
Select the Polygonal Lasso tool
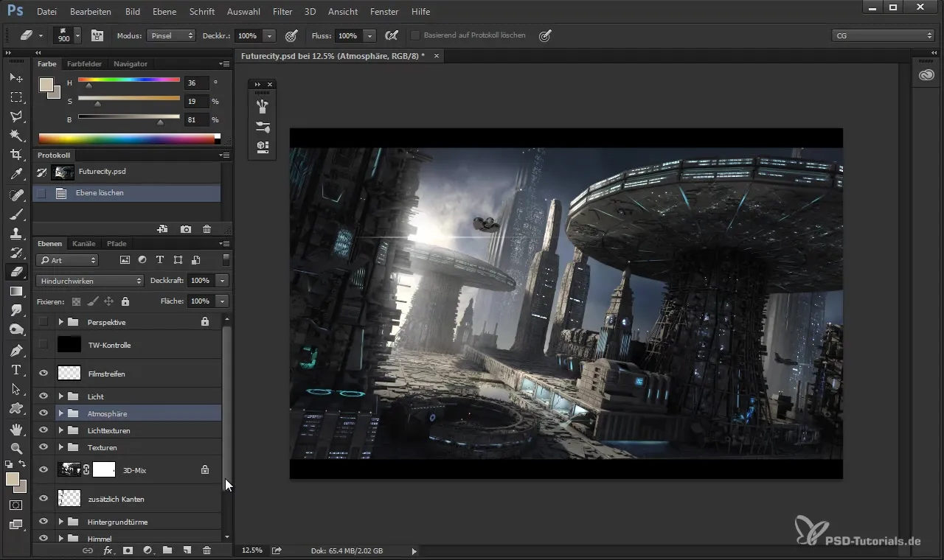click(x=16, y=116)
